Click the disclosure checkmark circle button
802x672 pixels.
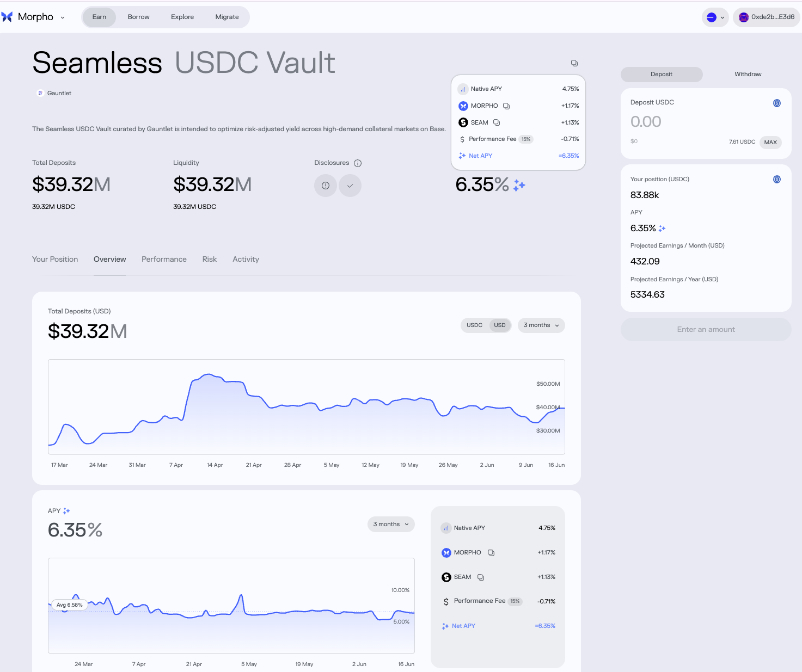350,186
